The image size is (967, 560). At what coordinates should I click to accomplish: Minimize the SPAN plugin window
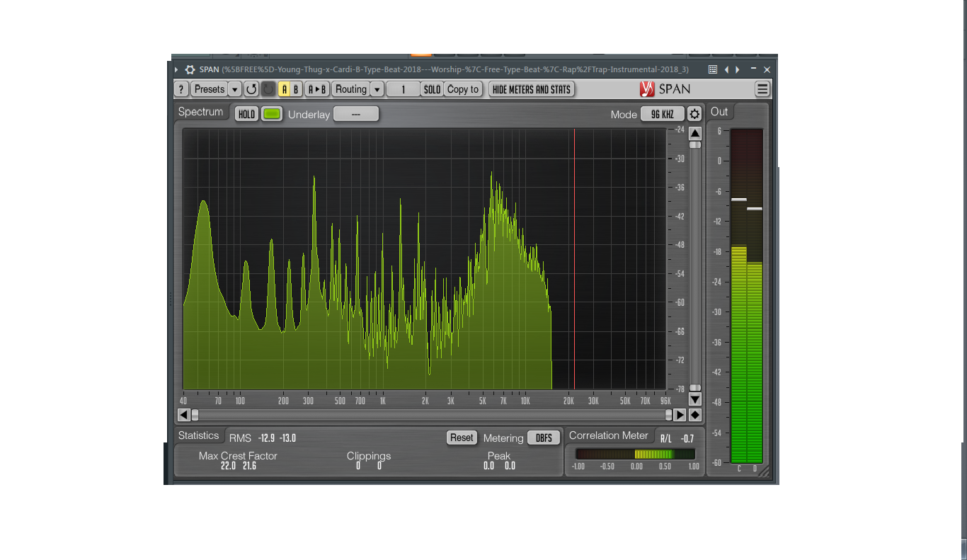(x=753, y=69)
